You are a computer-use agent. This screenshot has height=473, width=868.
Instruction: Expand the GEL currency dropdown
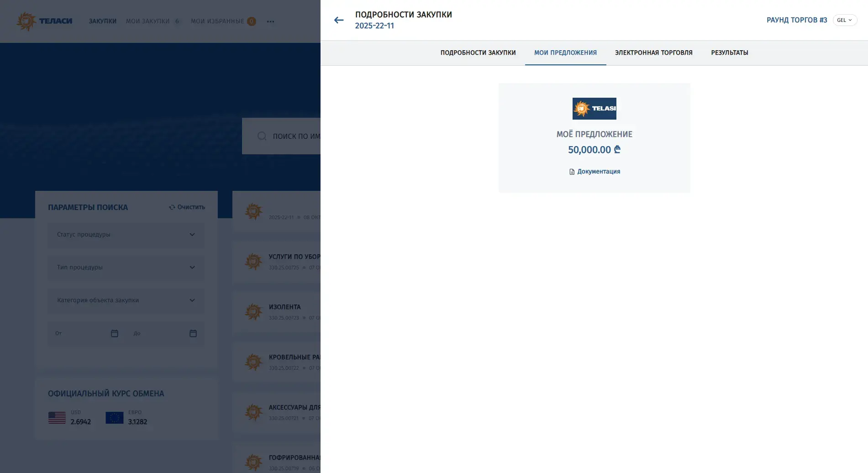pyautogui.click(x=844, y=20)
